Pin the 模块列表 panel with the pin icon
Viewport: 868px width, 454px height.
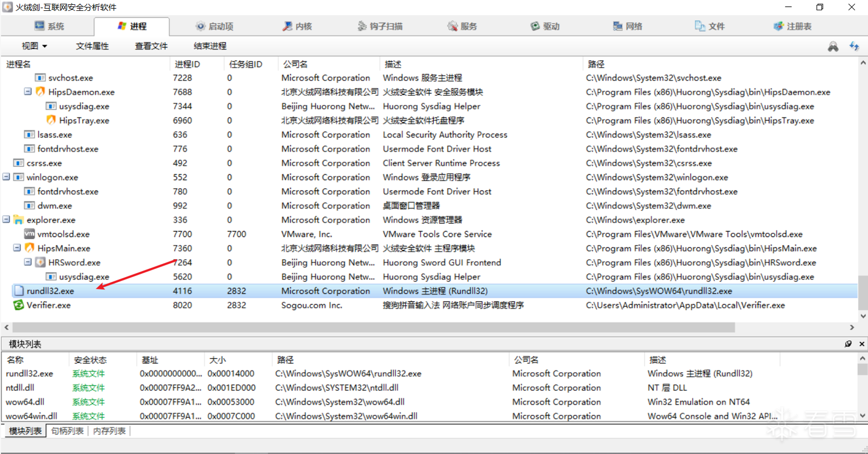coord(848,344)
